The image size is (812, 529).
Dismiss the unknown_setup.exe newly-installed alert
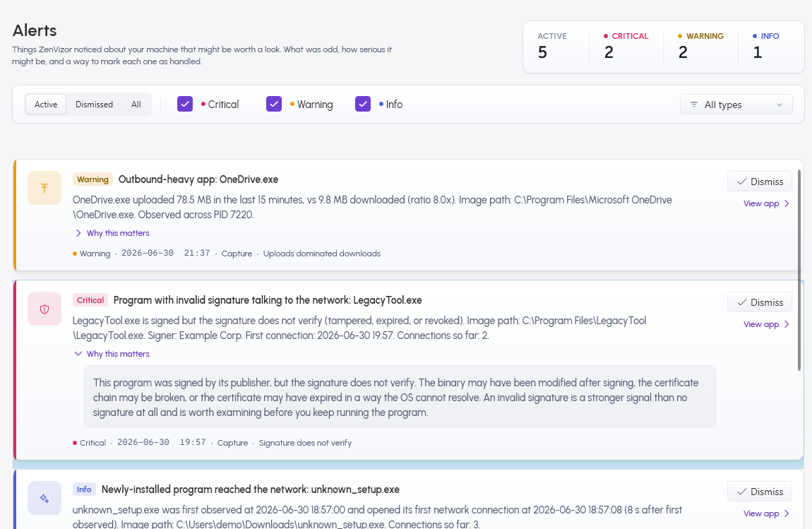760,491
